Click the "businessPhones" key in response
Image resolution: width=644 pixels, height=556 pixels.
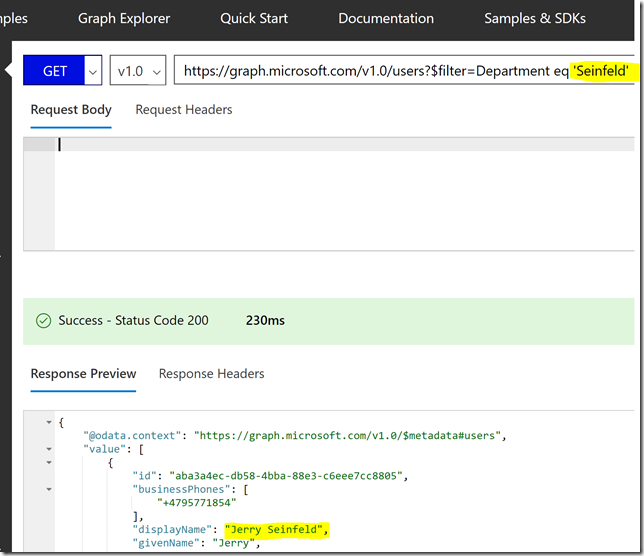[x=184, y=489]
